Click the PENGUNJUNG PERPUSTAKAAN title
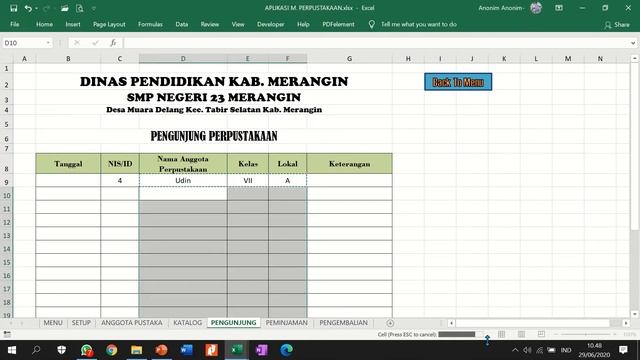Screen dimensions: 640x360 214,136
